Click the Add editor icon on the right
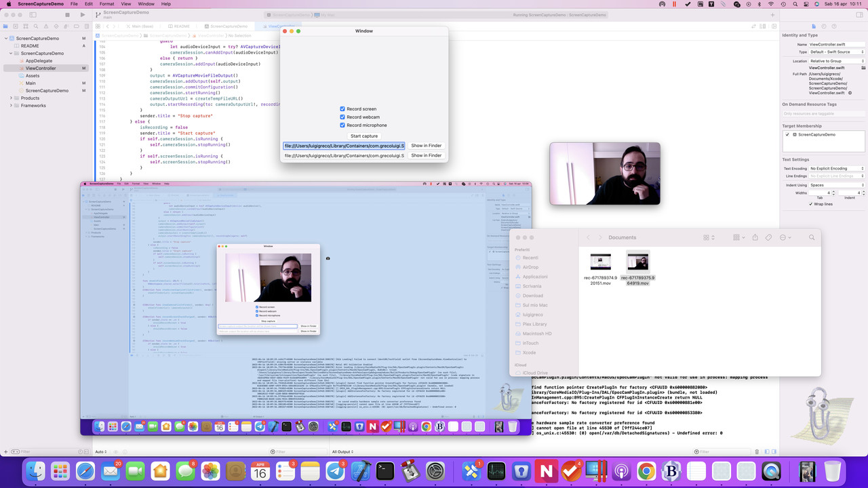This screenshot has height=488, width=868. 773,26
